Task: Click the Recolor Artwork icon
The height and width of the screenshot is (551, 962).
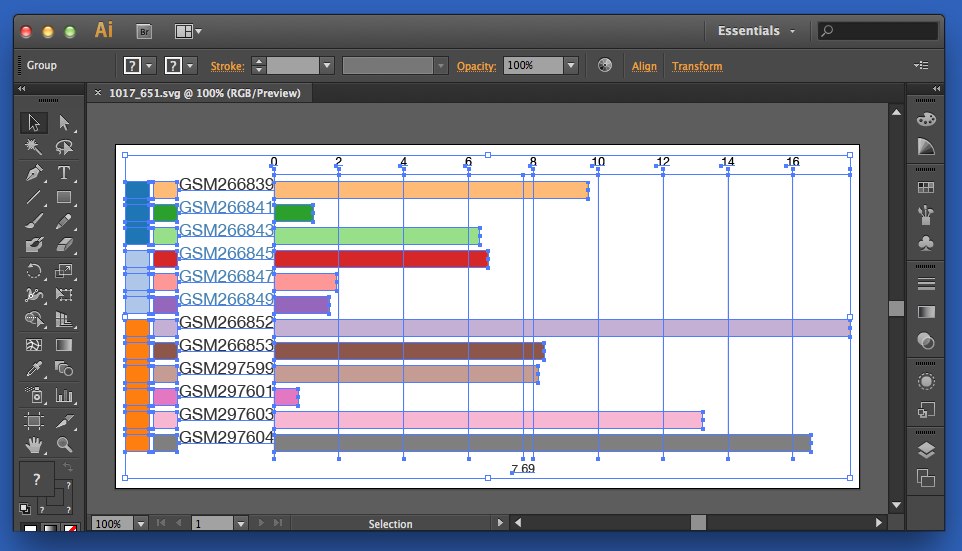Action: [604, 65]
